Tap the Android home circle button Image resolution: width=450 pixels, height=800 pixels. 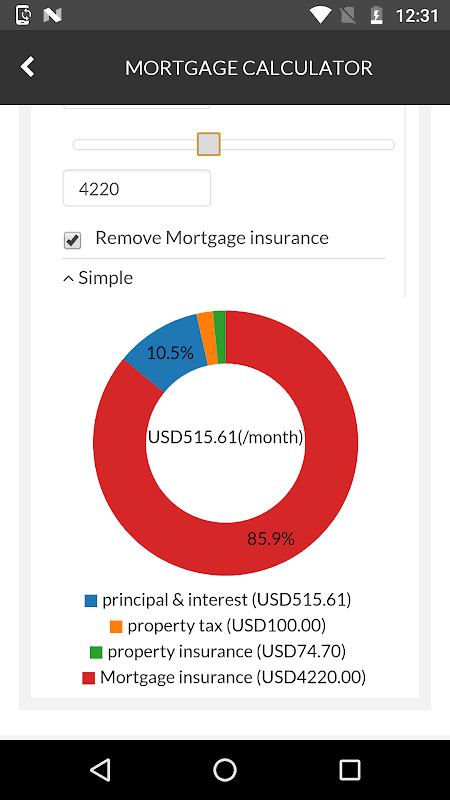pyautogui.click(x=225, y=769)
